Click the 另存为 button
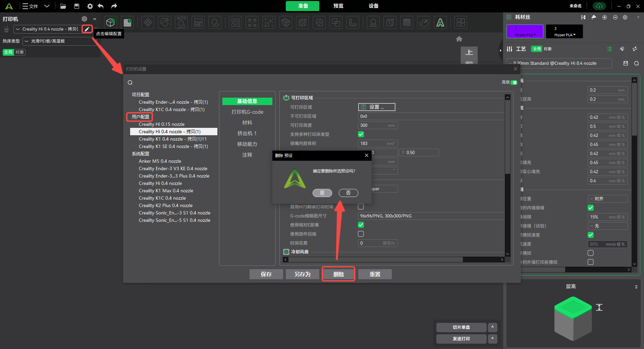 [303, 274]
